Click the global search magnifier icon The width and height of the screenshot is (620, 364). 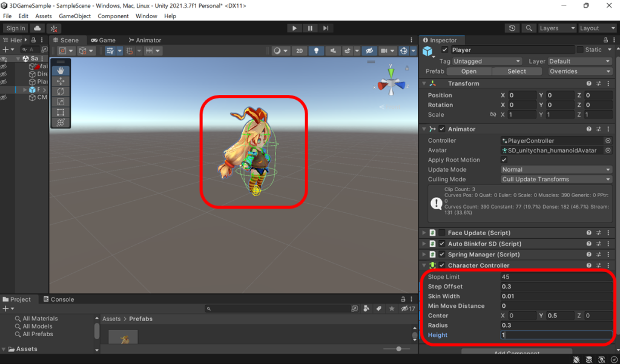(x=529, y=28)
